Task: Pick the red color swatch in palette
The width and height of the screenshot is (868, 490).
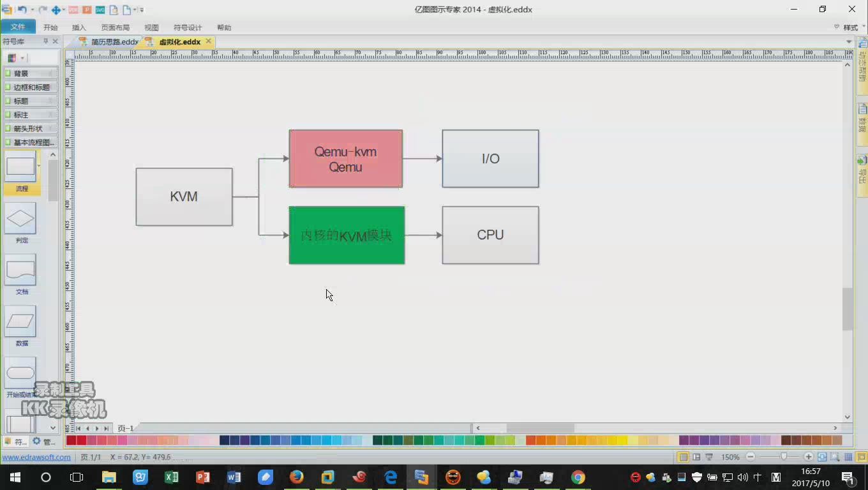Action: coord(81,440)
